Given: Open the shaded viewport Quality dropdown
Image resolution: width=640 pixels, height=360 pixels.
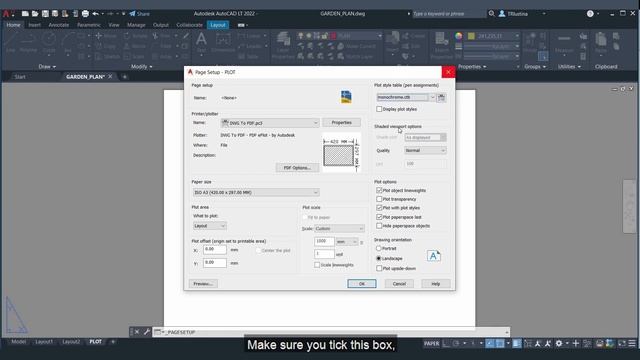Looking at the screenshot, I should [x=425, y=151].
